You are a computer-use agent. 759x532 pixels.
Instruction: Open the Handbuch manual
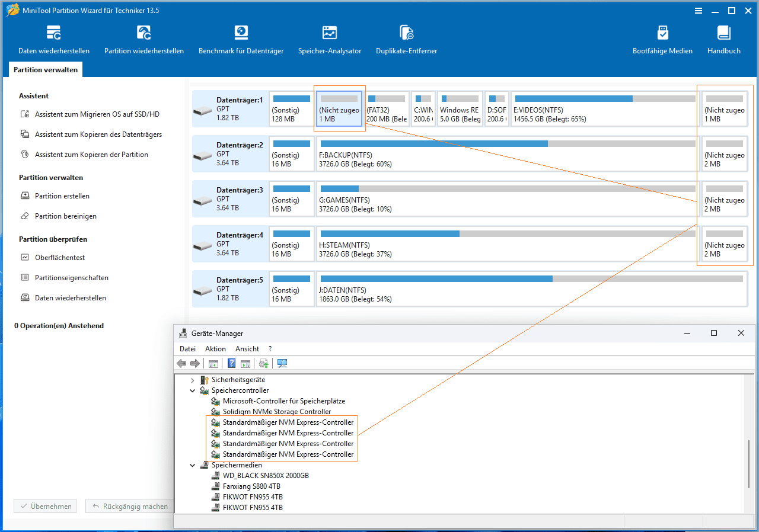(x=724, y=40)
